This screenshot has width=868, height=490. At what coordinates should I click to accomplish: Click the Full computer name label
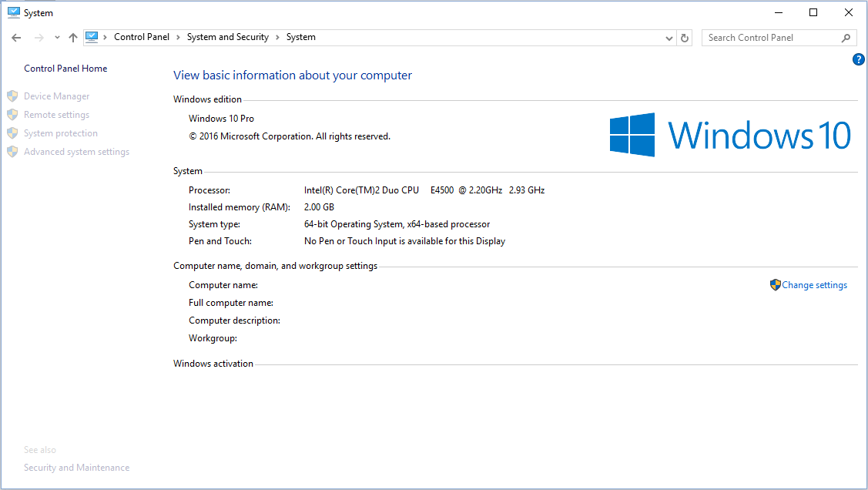point(231,303)
